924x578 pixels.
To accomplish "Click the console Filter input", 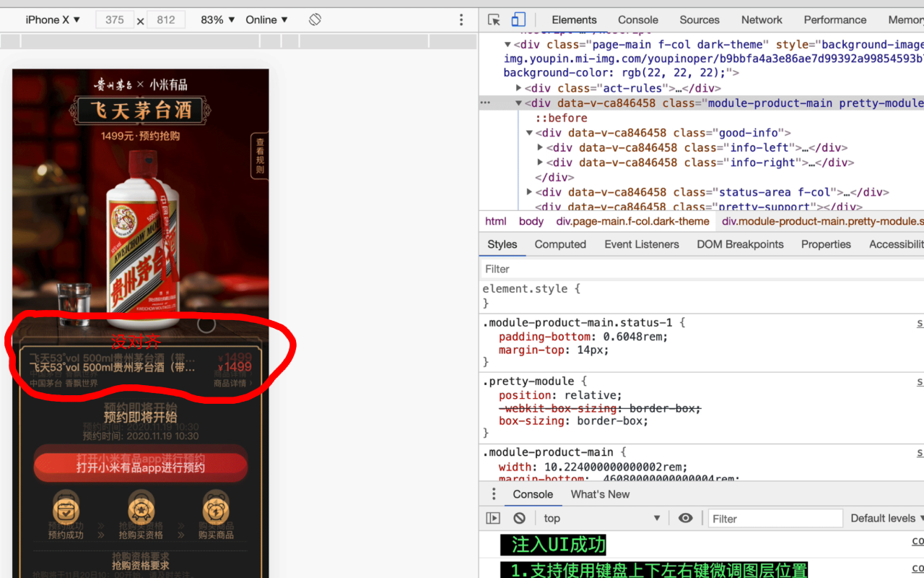I will [x=775, y=518].
